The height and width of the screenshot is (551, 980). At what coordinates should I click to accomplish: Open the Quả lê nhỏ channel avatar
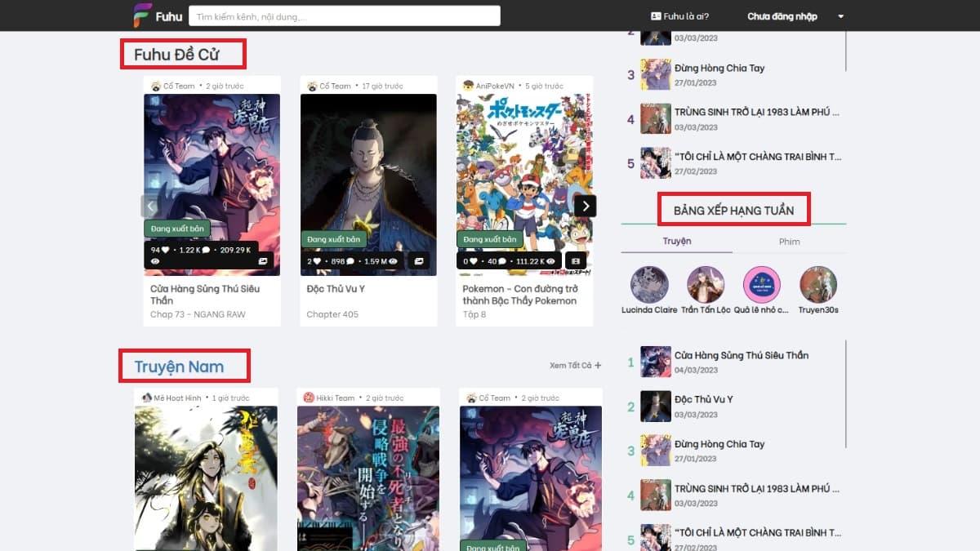point(761,285)
